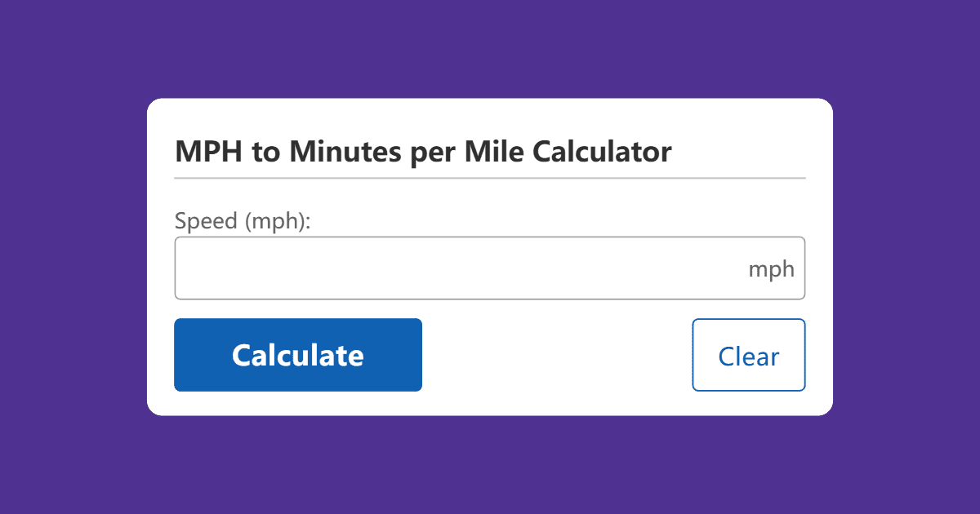Click the MPH to Minutes per Mile heading
The image size is (980, 514).
click(x=423, y=151)
